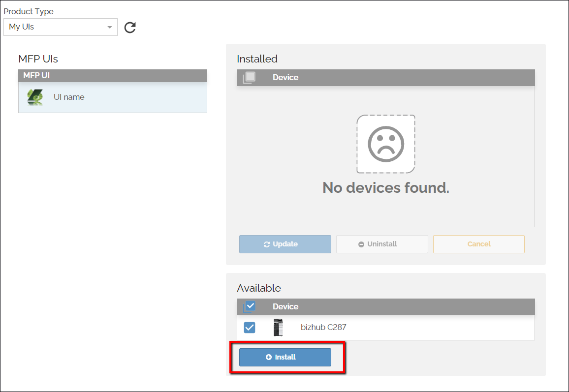Image resolution: width=569 pixels, height=392 pixels.
Task: Click the sad face no devices icon
Action: pos(385,144)
